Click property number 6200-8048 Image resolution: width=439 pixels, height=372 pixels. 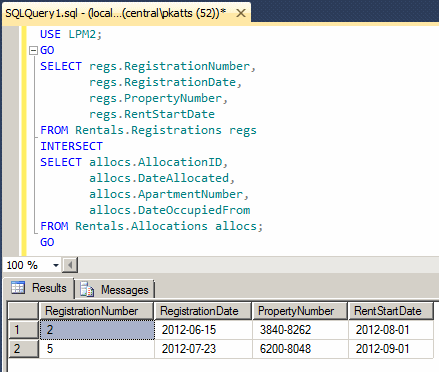click(300, 349)
